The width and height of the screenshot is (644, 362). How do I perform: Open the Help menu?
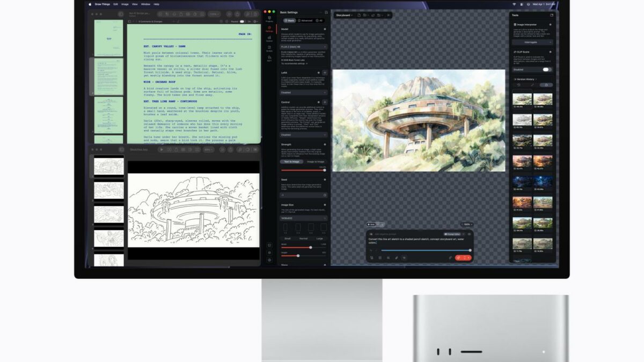157,4
